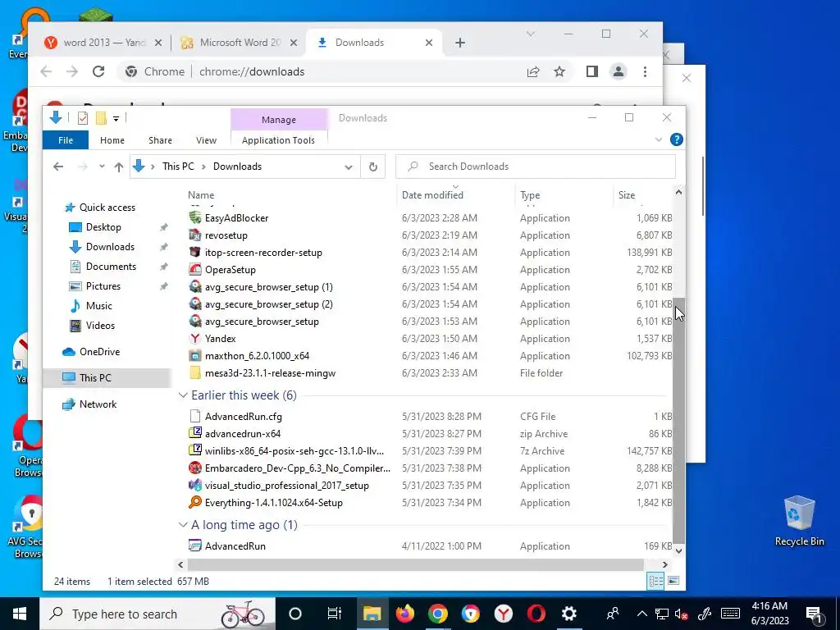Click the avg_secure_browser_setup (1) icon
The image size is (840, 630).
[195, 286]
